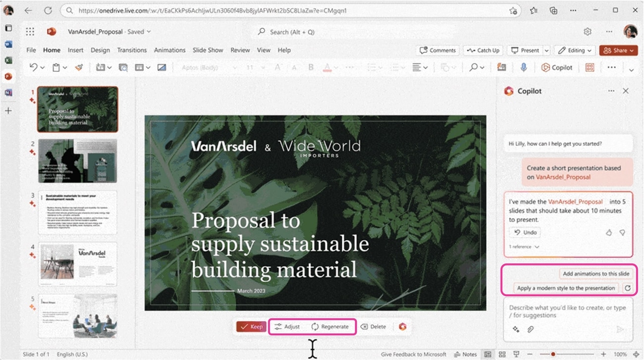Open Copilot from the ribbon

click(556, 67)
